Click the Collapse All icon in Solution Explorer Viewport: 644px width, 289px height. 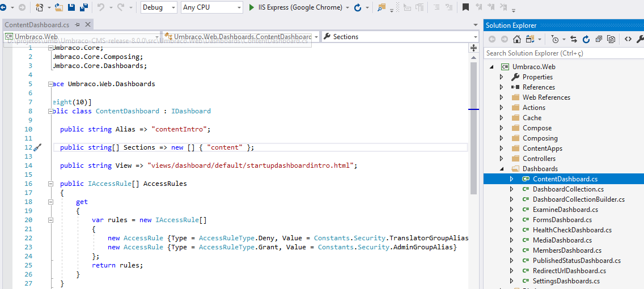coord(599,40)
